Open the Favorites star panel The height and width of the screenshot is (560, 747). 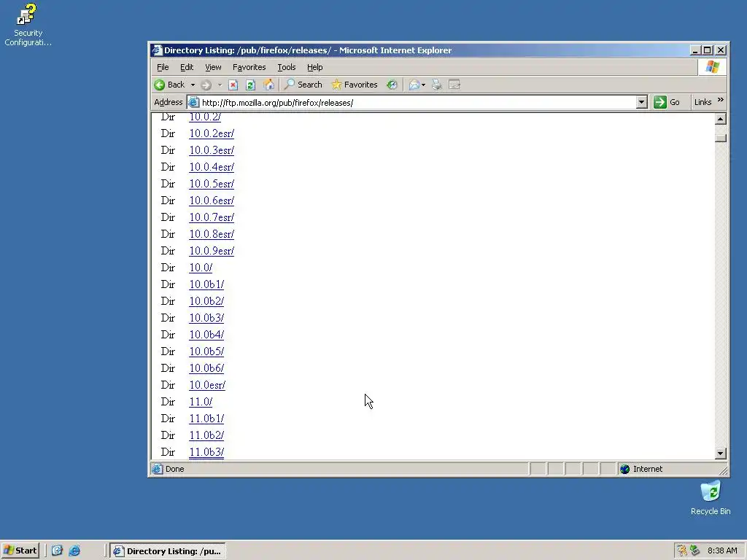point(355,85)
